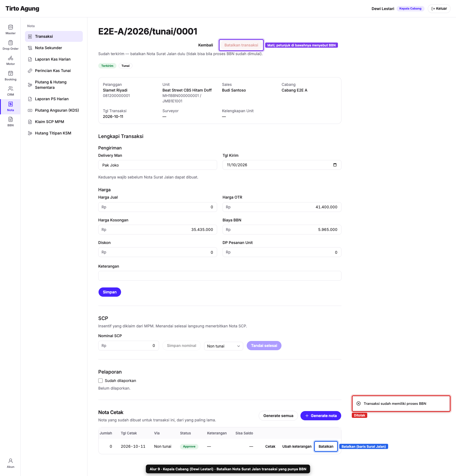Click the Batalkan transaksi button
456x476 pixels.
point(241,45)
